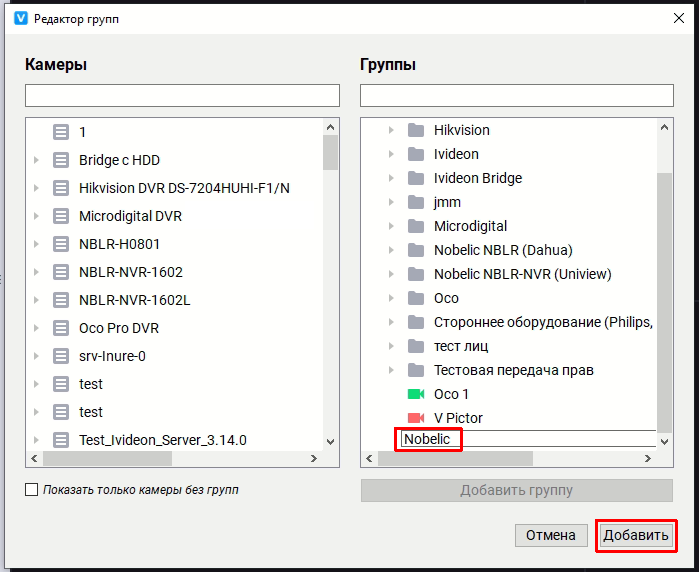
Task: Click cameras list scroll right arrow
Action: [314, 458]
